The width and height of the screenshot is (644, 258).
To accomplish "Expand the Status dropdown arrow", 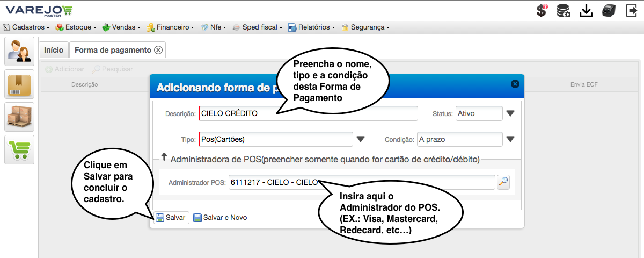I will coord(510,113).
